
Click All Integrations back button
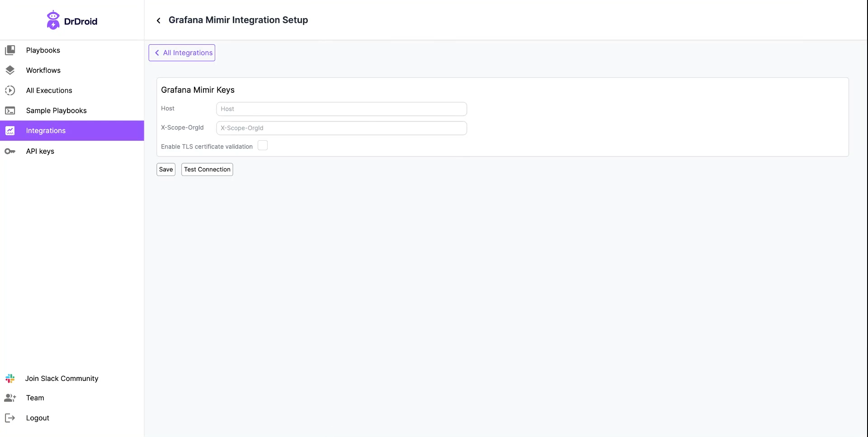coord(182,53)
